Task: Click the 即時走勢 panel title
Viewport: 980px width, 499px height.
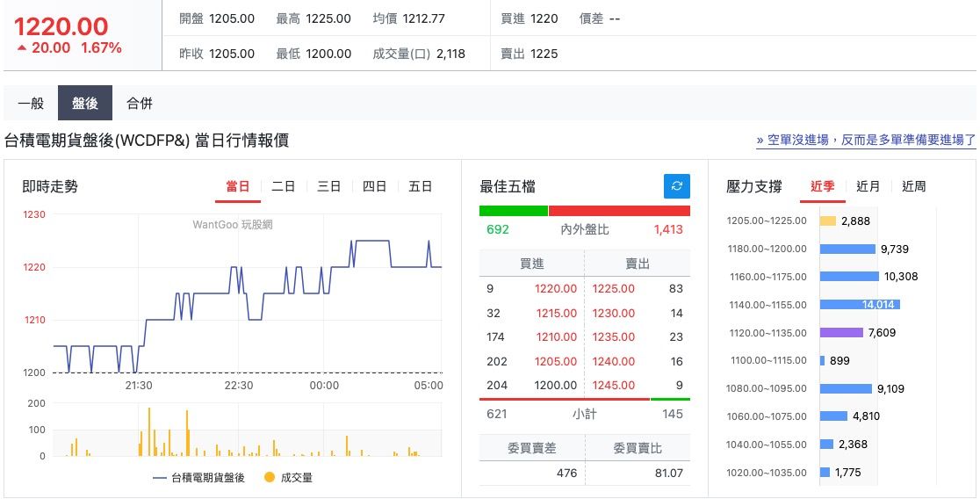Action: coord(50,186)
